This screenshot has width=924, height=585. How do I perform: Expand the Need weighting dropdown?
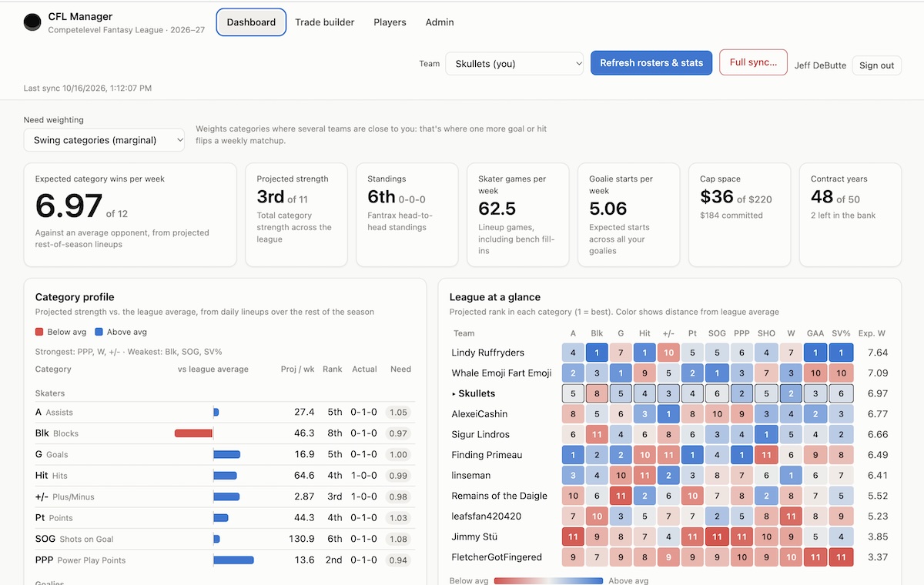(105, 140)
